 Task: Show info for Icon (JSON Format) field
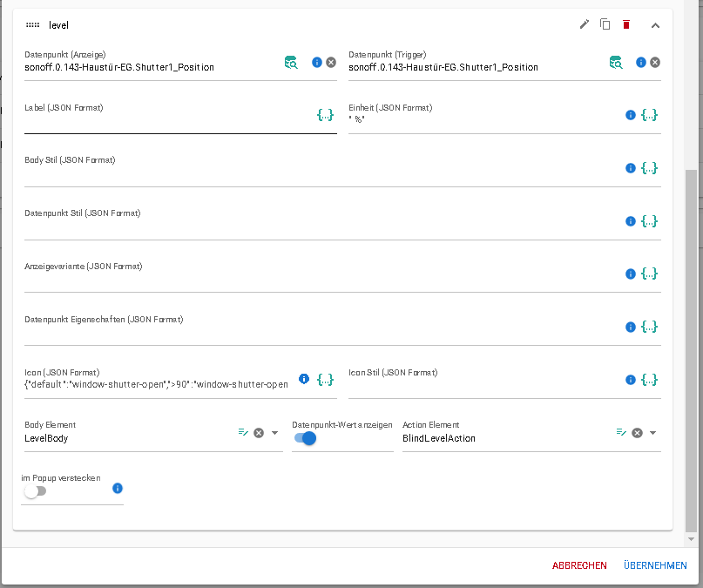[x=304, y=379]
